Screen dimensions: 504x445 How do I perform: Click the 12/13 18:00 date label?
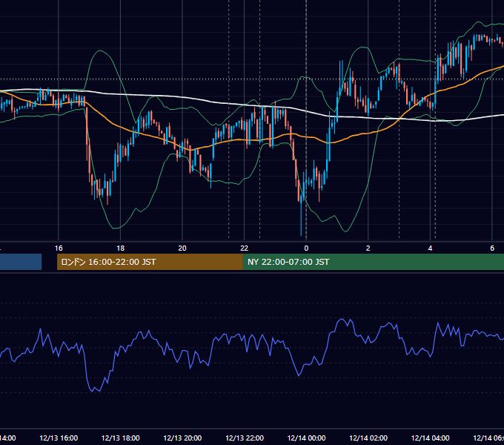pyautogui.click(x=121, y=438)
